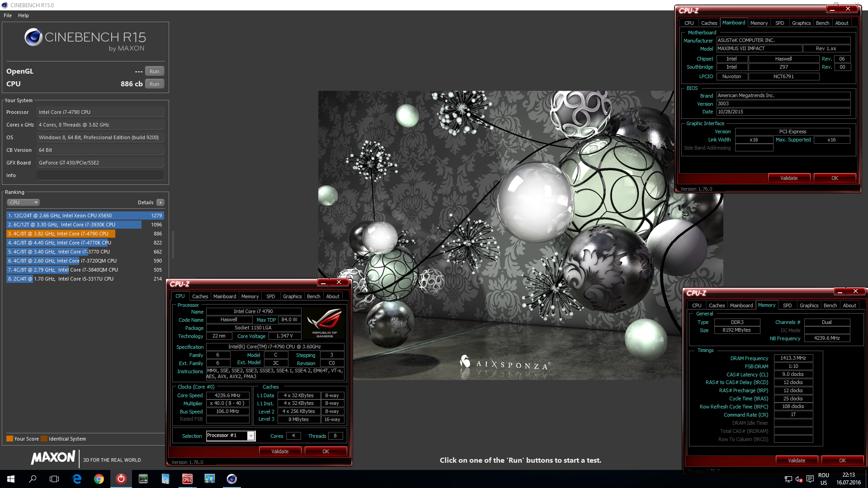Click the ROU US language indicator
The height and width of the screenshot is (488, 868).
tap(824, 479)
